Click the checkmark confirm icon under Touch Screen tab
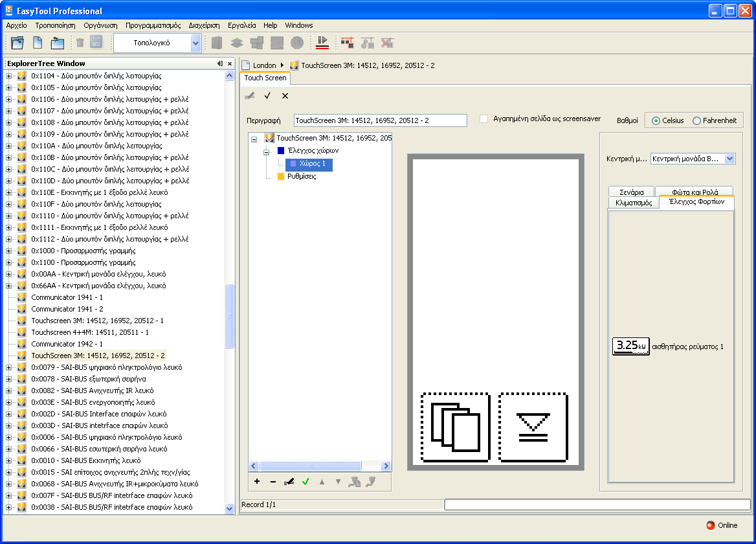Viewport: 756px width, 544px height. click(267, 95)
